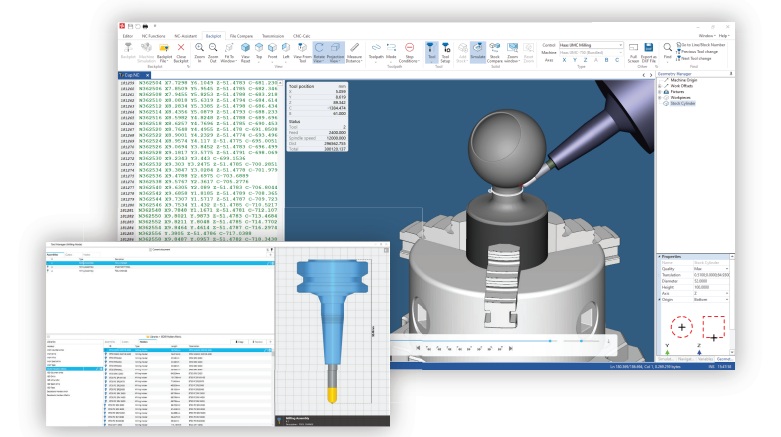
Task: Toggle the B axis button
Action: click(606, 60)
